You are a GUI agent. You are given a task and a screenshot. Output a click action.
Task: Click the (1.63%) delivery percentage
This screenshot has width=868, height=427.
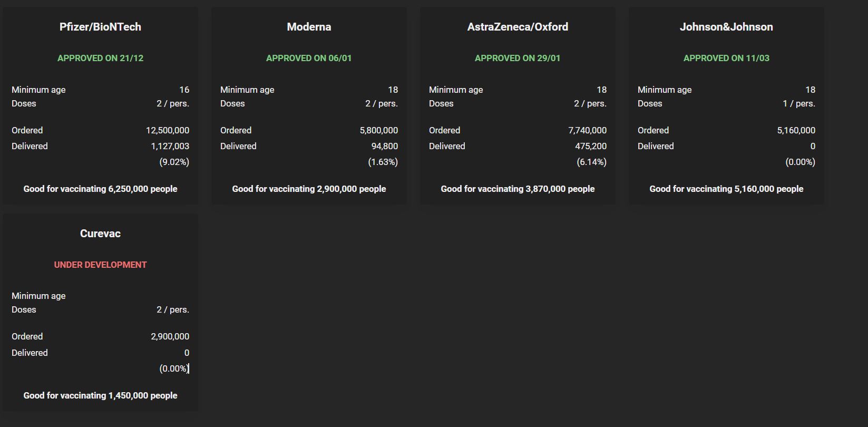(383, 162)
